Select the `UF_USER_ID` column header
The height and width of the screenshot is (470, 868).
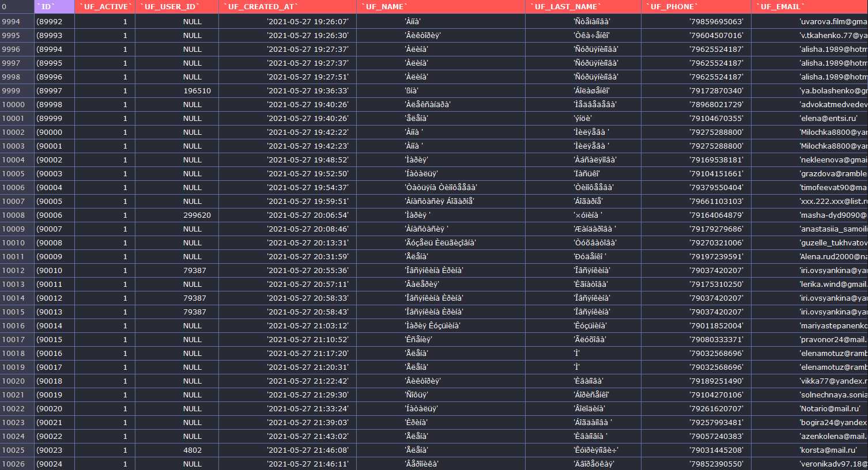177,7
